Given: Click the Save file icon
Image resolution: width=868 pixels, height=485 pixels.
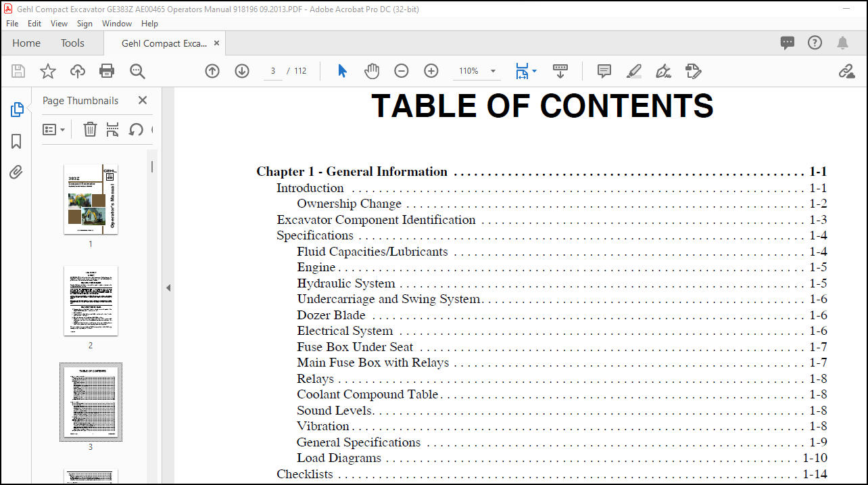Looking at the screenshot, I should pyautogui.click(x=18, y=71).
